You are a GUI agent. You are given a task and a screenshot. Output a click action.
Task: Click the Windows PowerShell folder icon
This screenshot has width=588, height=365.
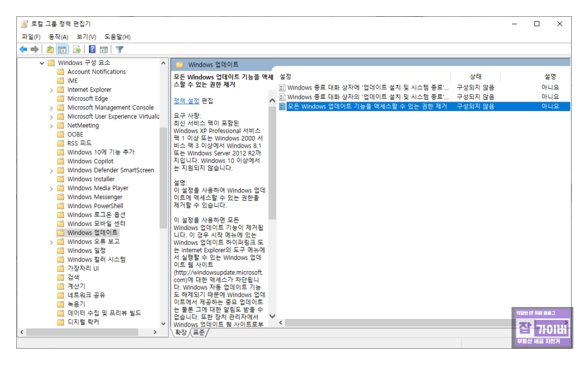(60, 206)
